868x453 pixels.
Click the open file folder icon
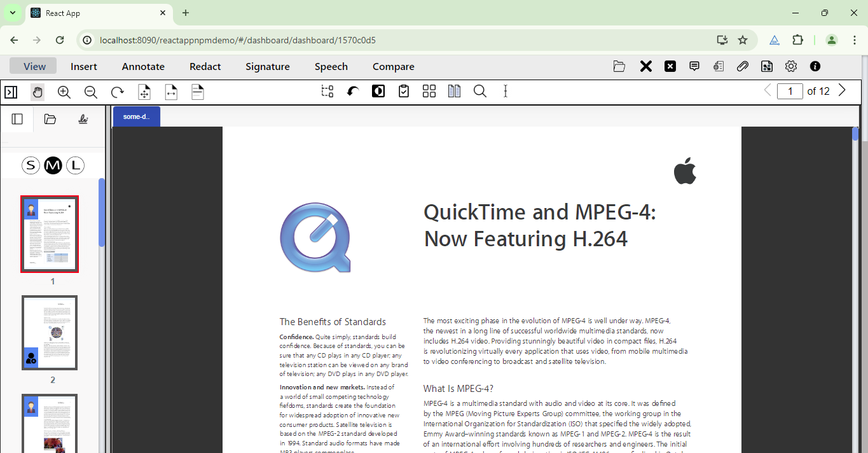[x=619, y=66]
